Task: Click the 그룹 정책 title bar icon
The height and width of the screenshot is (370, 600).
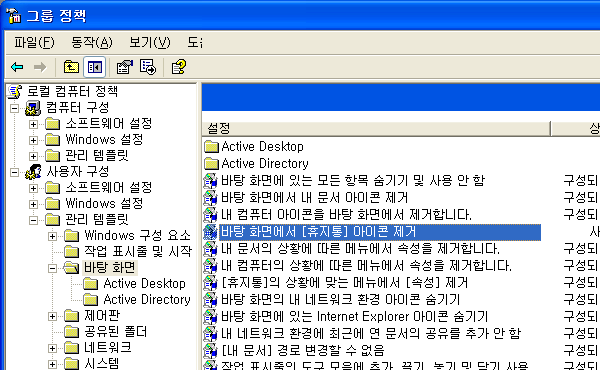Action: coord(14,15)
